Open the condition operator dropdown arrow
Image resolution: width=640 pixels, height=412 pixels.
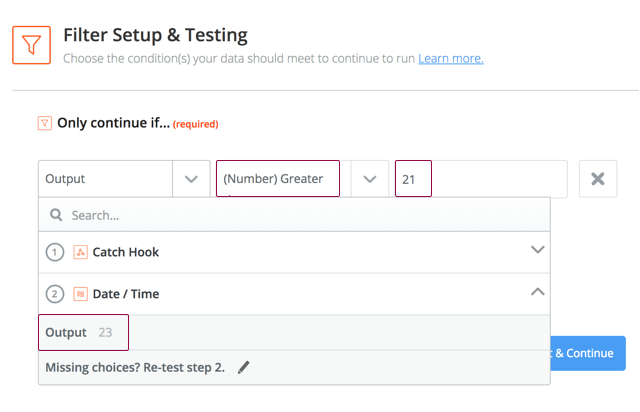point(369,179)
